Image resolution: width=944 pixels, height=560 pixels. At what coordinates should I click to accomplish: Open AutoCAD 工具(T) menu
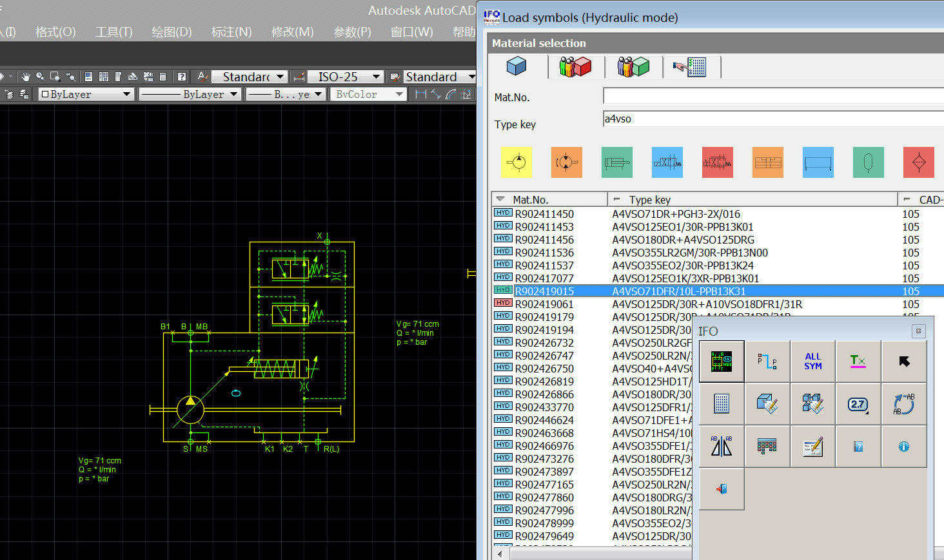[114, 32]
